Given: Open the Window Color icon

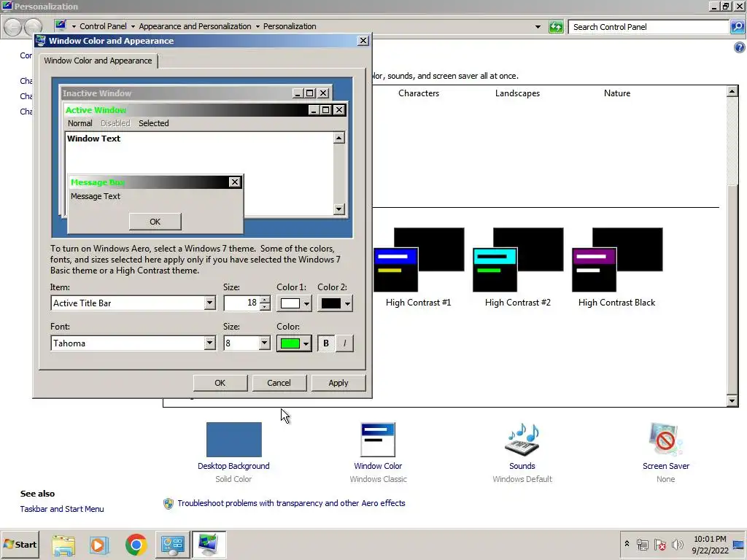Looking at the screenshot, I should pyautogui.click(x=378, y=440).
